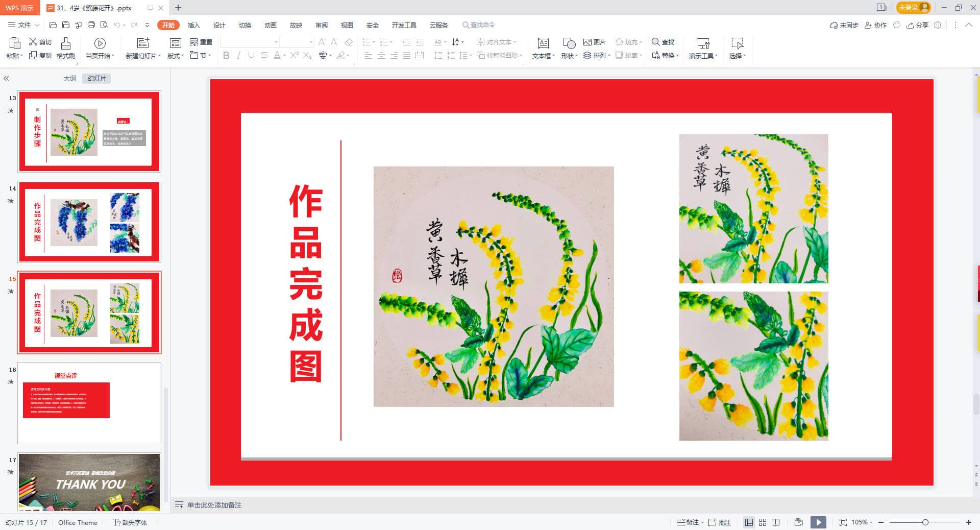The image size is (980, 530).
Task: Click the zoom out minus button
Action: click(x=881, y=522)
